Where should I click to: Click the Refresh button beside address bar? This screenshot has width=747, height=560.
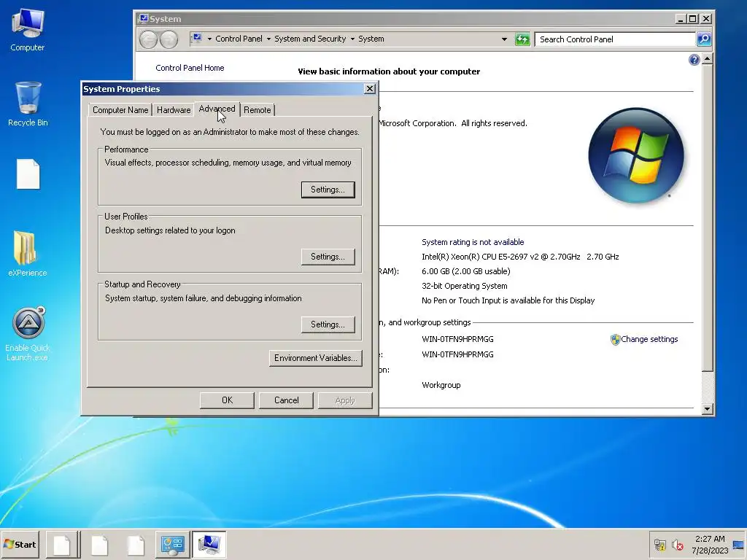click(x=522, y=39)
